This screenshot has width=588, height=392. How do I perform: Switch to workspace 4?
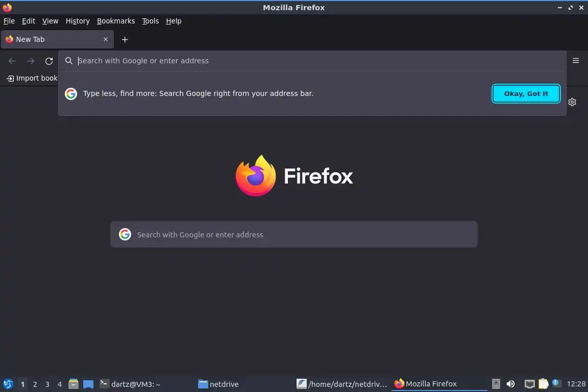pyautogui.click(x=59, y=384)
